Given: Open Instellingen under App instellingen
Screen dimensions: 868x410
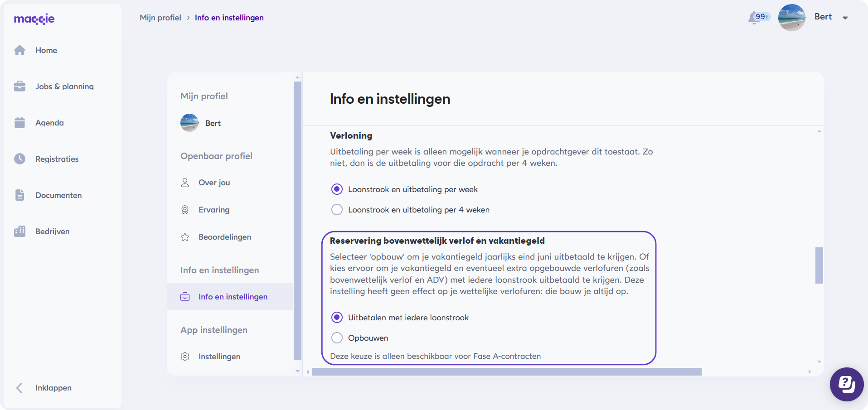Looking at the screenshot, I should pos(219,357).
